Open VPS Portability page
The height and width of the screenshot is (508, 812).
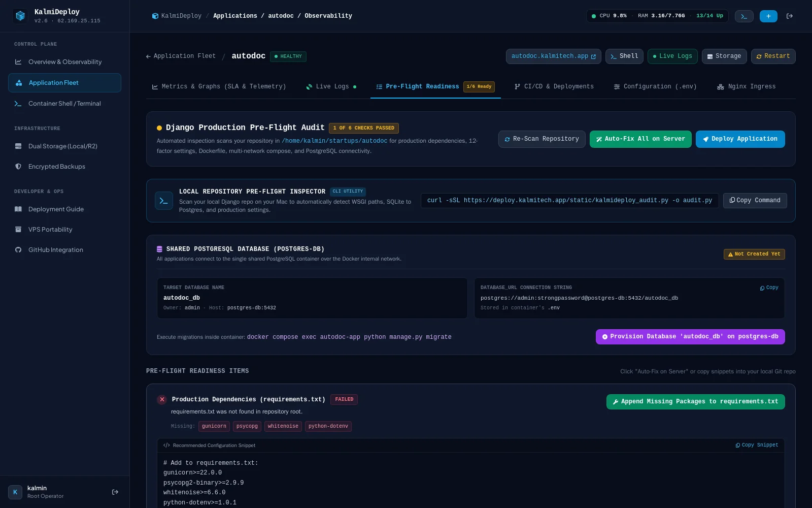[x=64, y=230]
